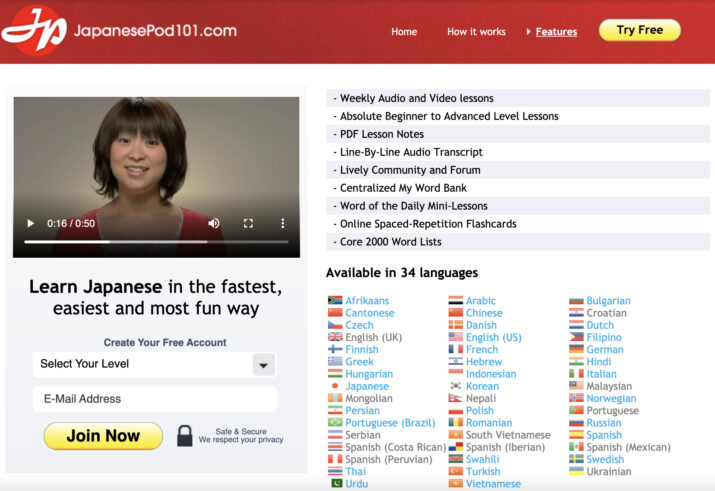
Task: Click the Israeli flag beside Hebrew
Action: tap(456, 362)
